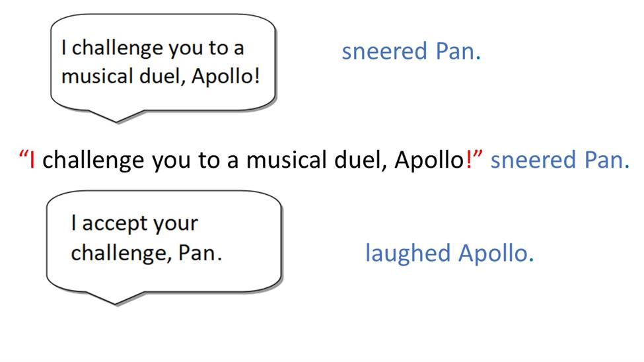Click the blue word "laughed"
This screenshot has width=644, height=362.
click(408, 253)
